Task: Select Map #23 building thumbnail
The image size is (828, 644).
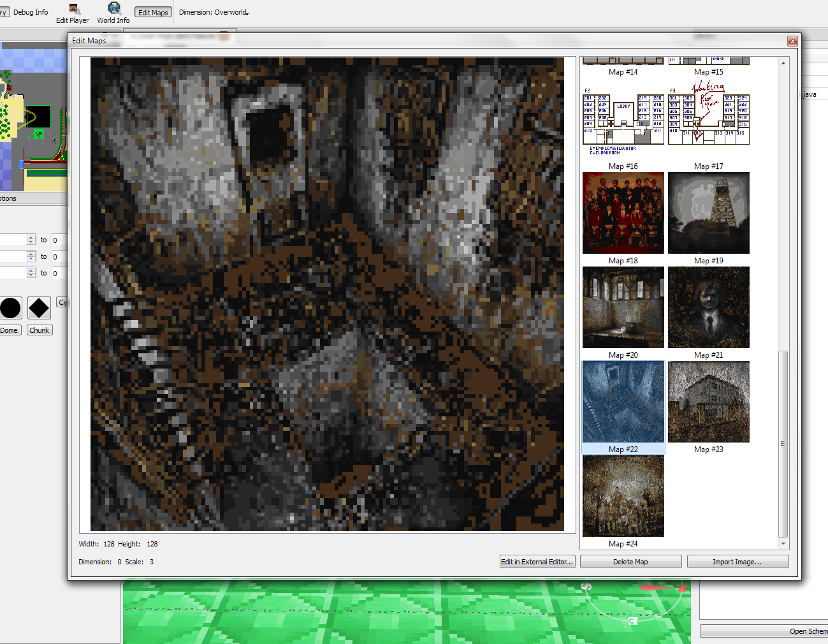Action: [709, 402]
